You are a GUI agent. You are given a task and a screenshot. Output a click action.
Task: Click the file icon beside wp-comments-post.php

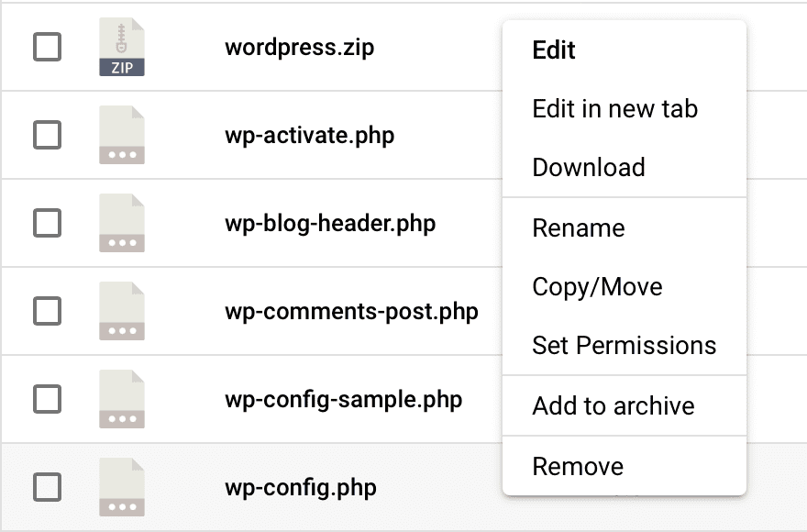point(122,311)
